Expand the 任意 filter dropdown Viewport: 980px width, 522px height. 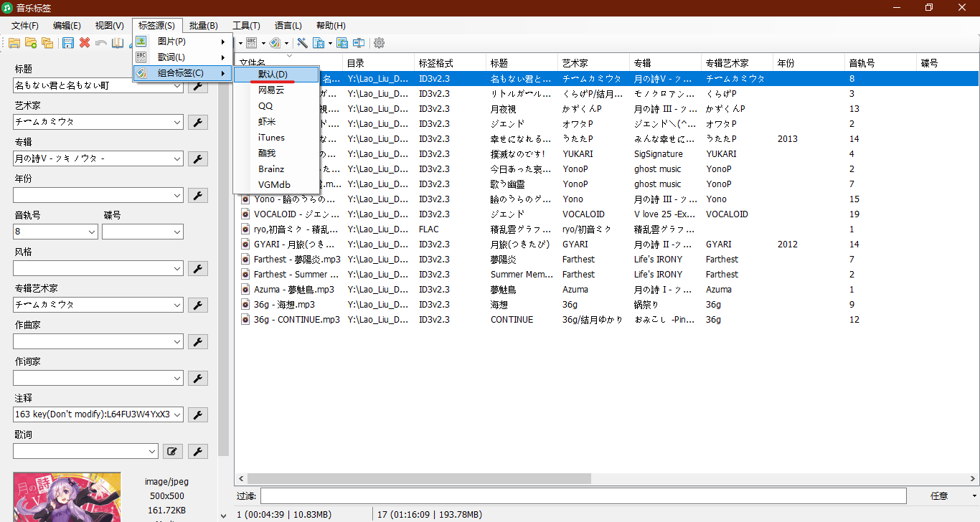click(x=974, y=496)
